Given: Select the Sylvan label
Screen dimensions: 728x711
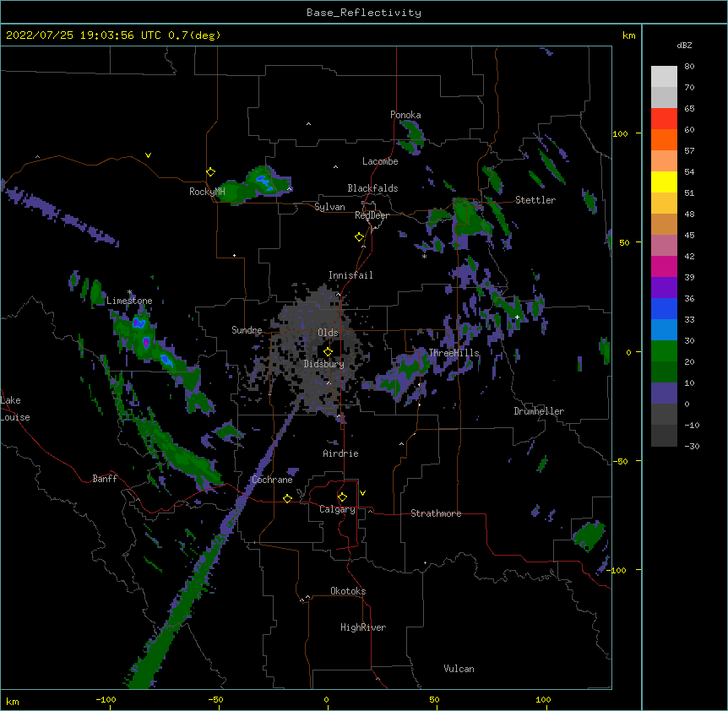Looking at the screenshot, I should [329, 207].
